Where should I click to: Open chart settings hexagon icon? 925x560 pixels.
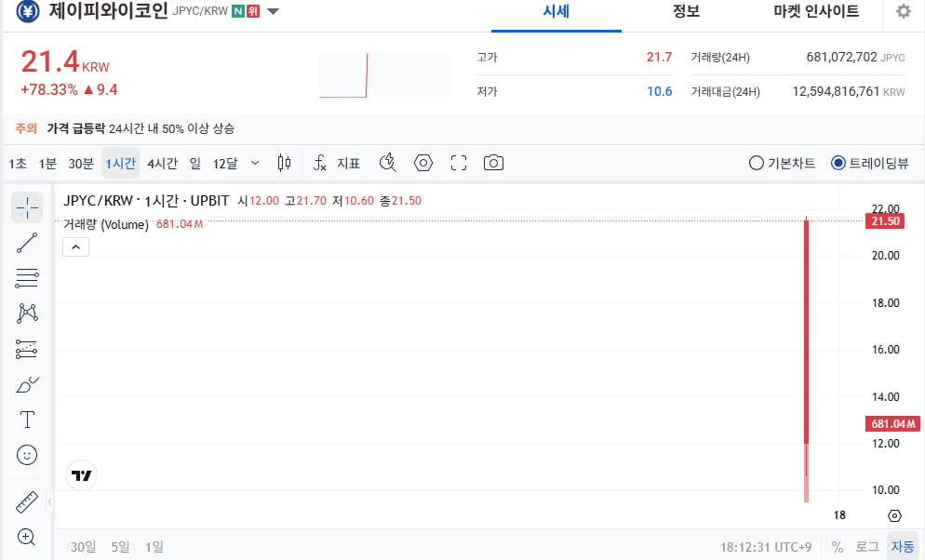pos(423,163)
